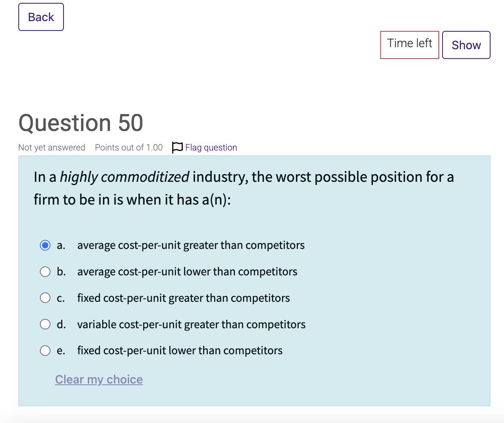The height and width of the screenshot is (423, 504).
Task: Click the Back button
Action: click(41, 17)
